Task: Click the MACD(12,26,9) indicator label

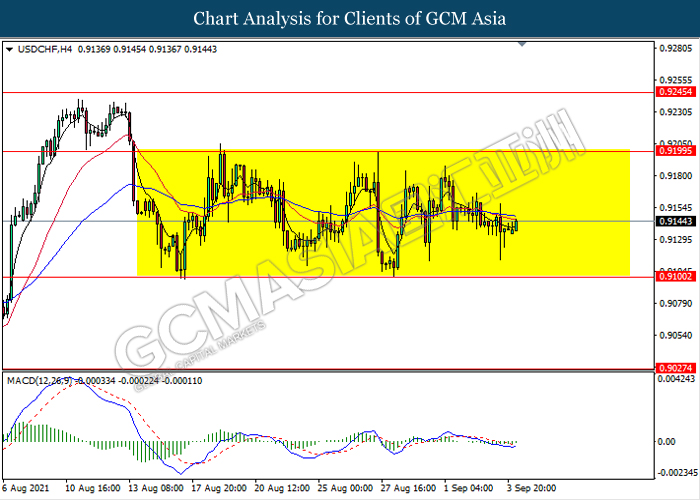Action: click(x=42, y=381)
